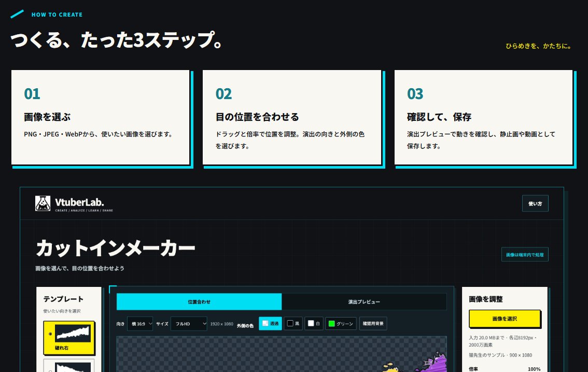The width and height of the screenshot is (588, 372).
Task: Click the 02 目の位置を合わせる step card
Action: click(x=292, y=117)
